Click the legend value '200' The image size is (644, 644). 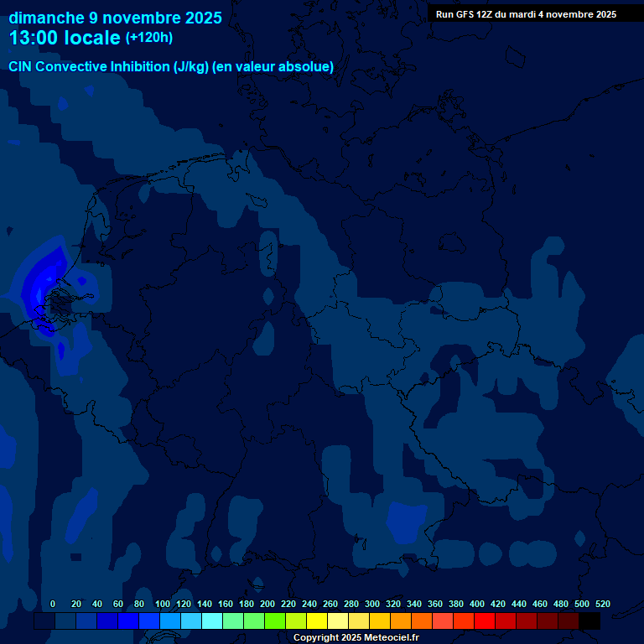(x=267, y=604)
